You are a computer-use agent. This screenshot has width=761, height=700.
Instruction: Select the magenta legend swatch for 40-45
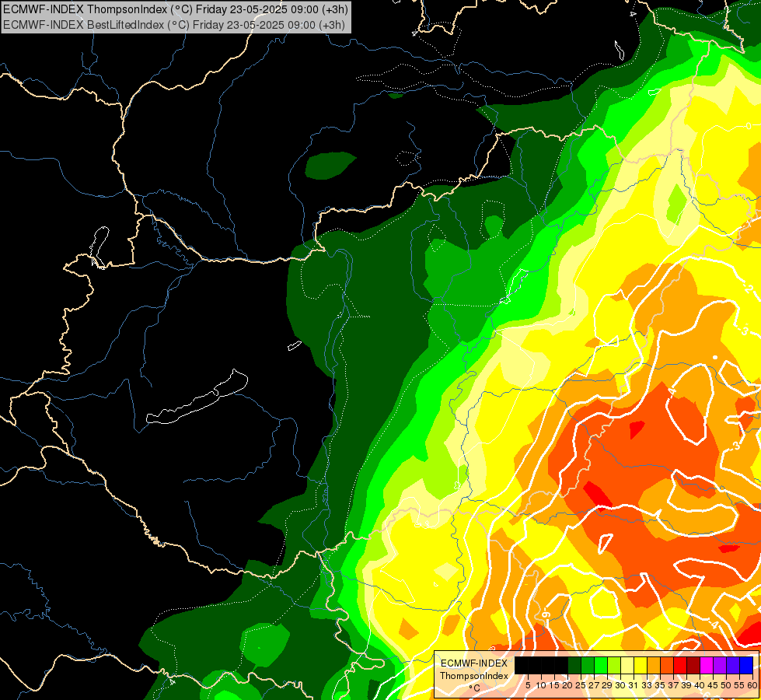click(707, 665)
